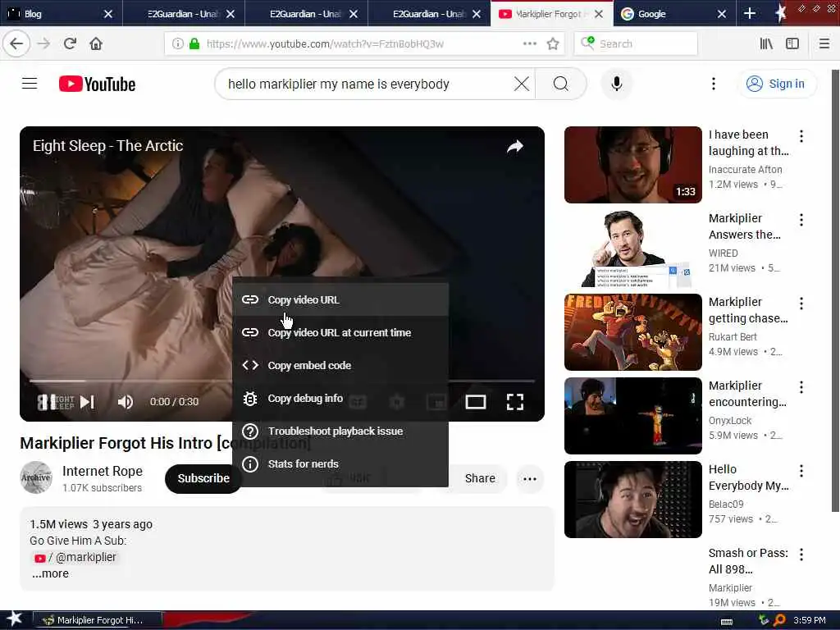
Task: Pause or play the video
Action: pyautogui.click(x=47, y=402)
